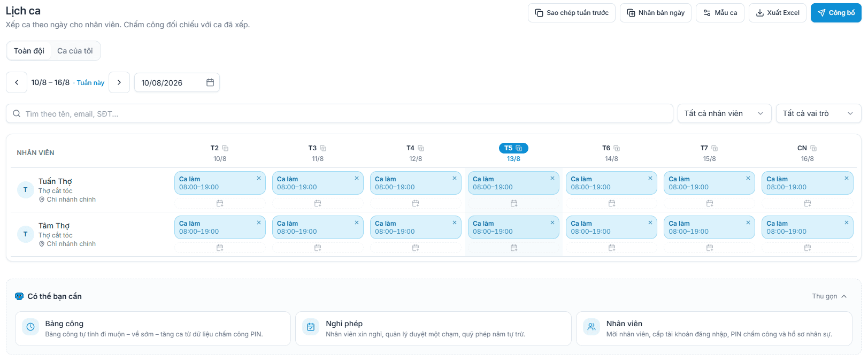Add shift calendar icon for Tuấn Thợ T4
The height and width of the screenshot is (361, 868).
coord(416,203)
